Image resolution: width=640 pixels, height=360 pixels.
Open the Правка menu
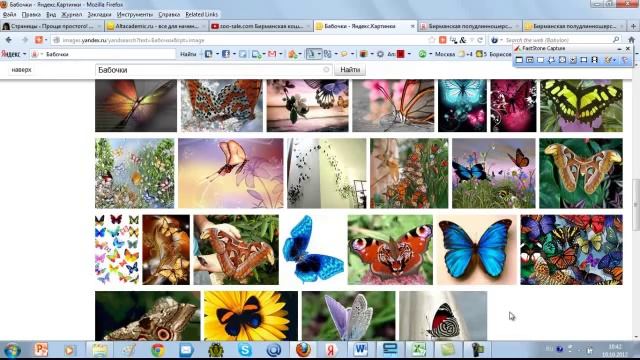click(x=31, y=14)
